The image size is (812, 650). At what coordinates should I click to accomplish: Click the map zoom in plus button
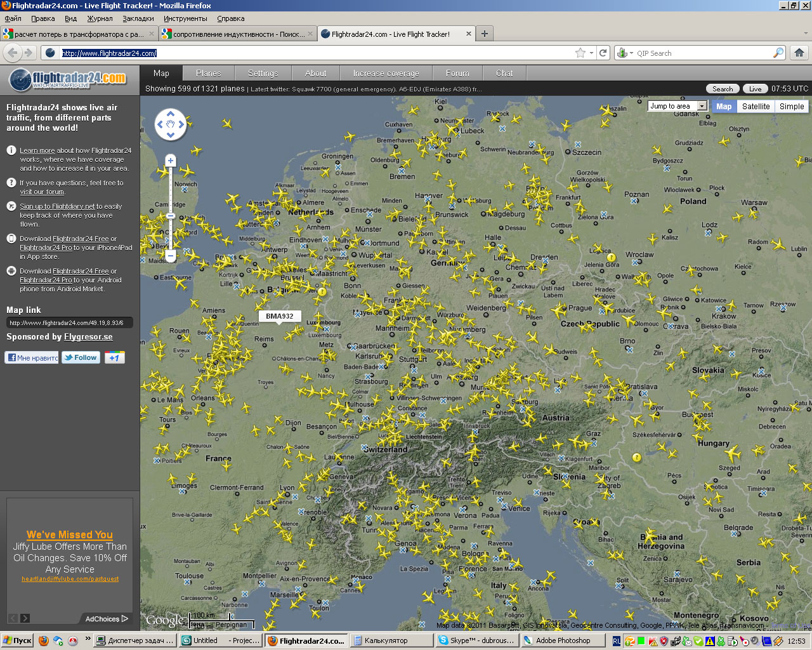[171, 161]
